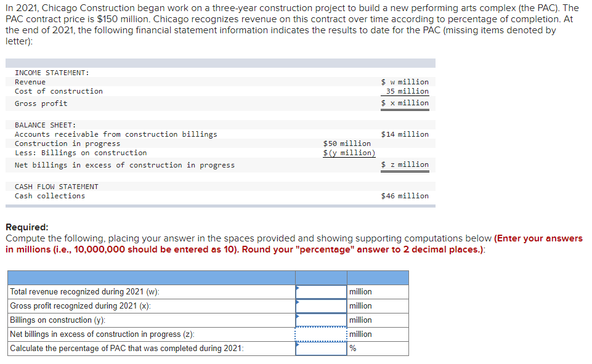Click the Gross profit (x) answer field
This screenshot has height=364, width=592.
coord(322,306)
